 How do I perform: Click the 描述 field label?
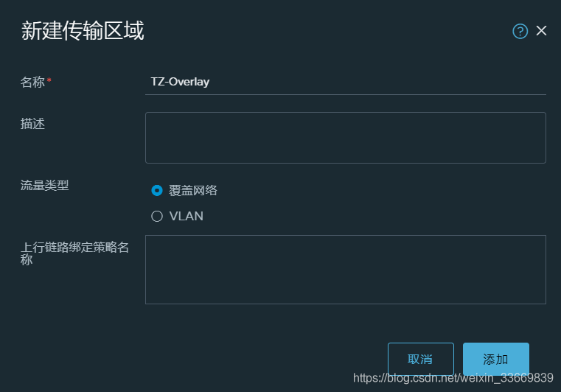pos(32,124)
